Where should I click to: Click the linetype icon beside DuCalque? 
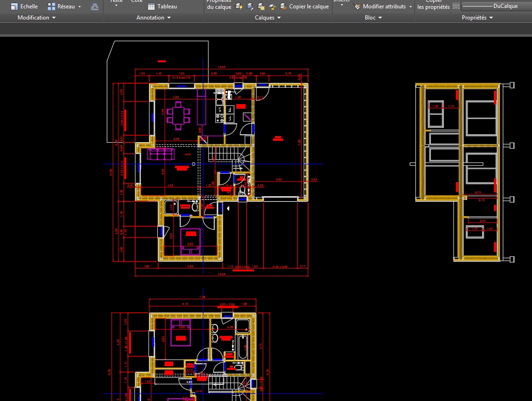(456, 6)
